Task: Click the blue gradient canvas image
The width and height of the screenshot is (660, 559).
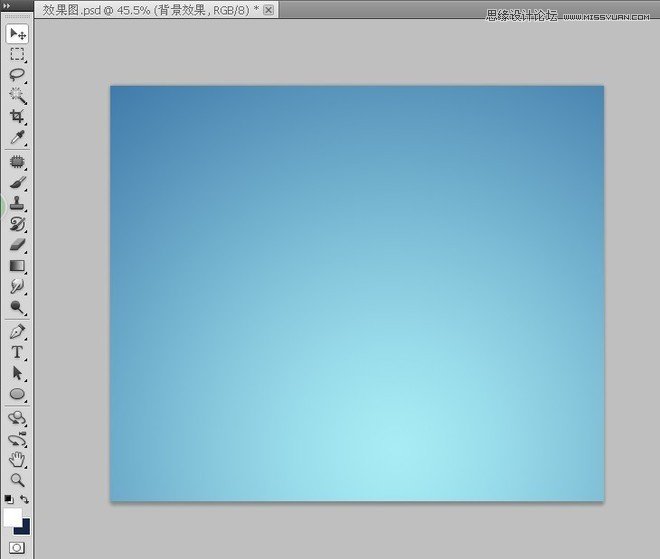Action: 357,293
